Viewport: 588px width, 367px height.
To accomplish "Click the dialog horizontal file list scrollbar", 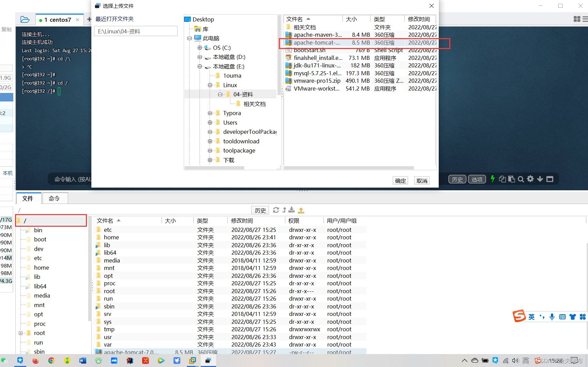I will coord(349,168).
